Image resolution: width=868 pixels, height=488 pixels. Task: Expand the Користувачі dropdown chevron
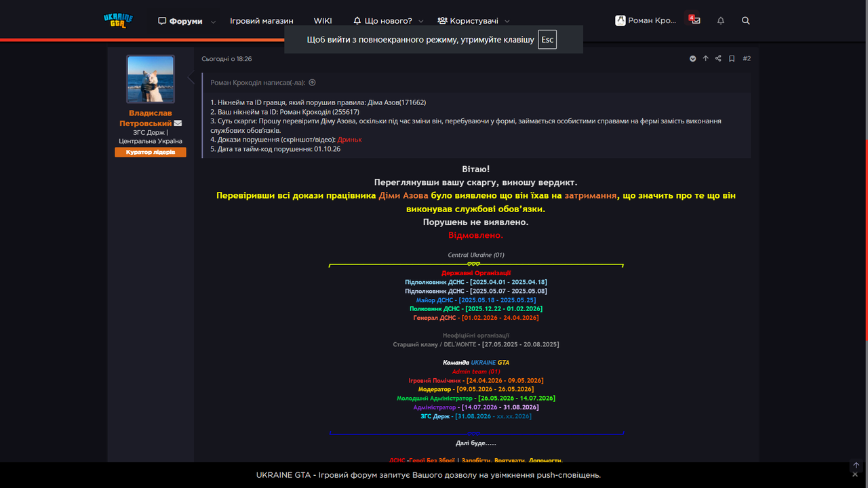point(507,22)
